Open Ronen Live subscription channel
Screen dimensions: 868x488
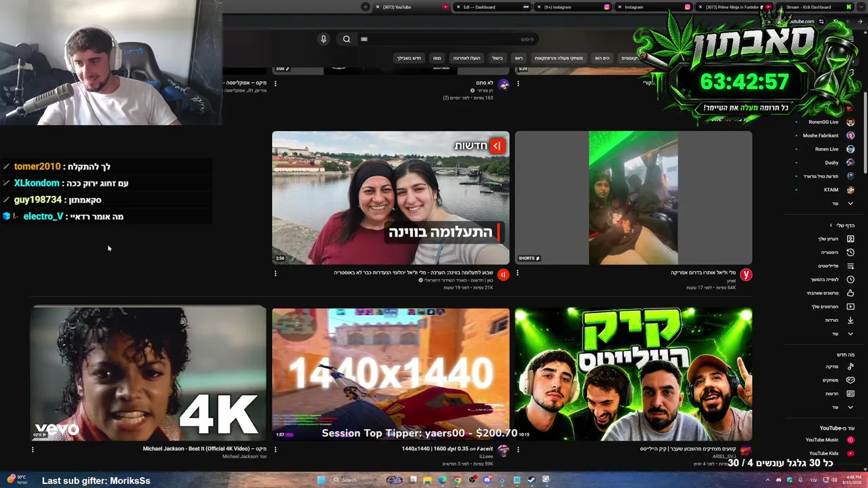click(x=825, y=149)
